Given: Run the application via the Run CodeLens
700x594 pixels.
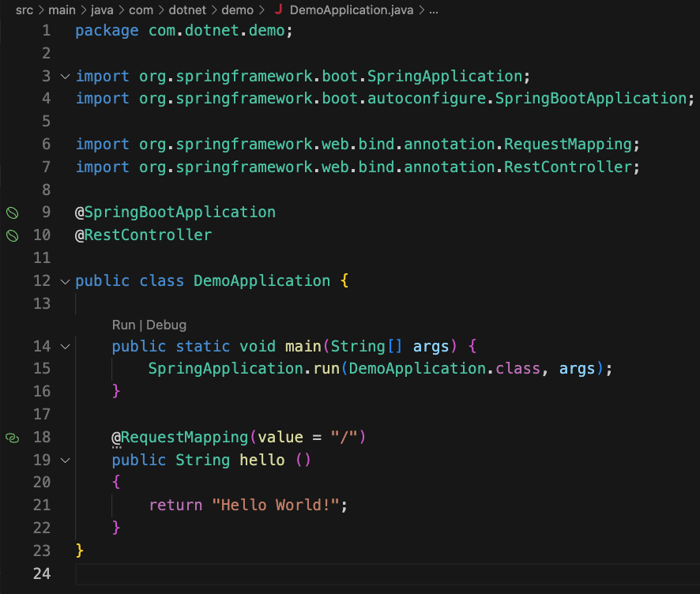Looking at the screenshot, I should (x=123, y=325).
